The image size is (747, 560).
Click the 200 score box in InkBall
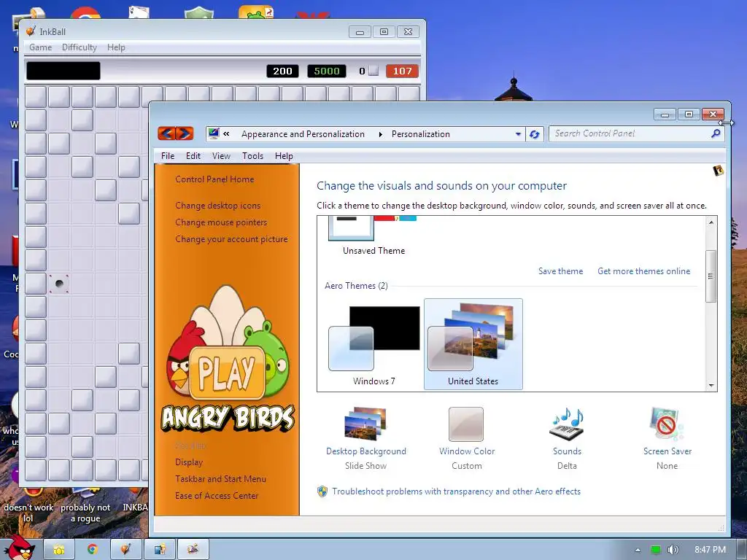click(282, 71)
